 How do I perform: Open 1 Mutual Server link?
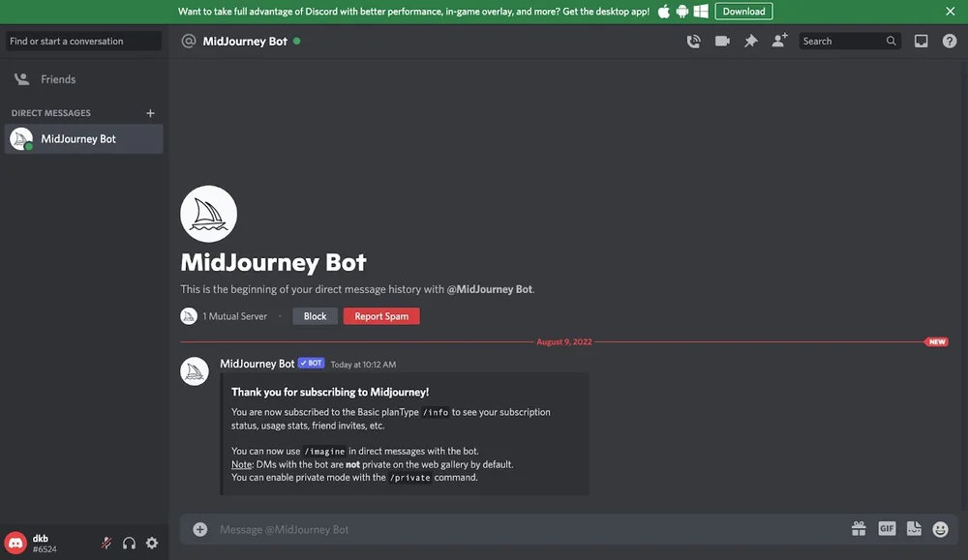(x=234, y=316)
